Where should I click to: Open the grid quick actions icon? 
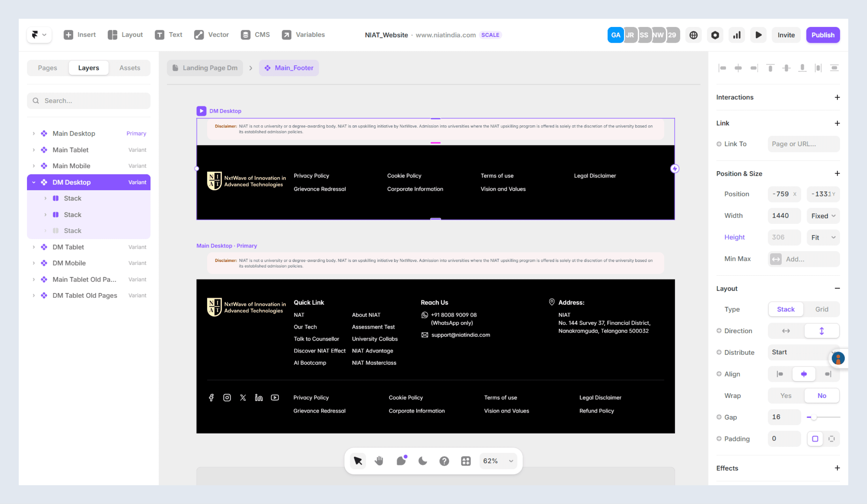point(466,461)
